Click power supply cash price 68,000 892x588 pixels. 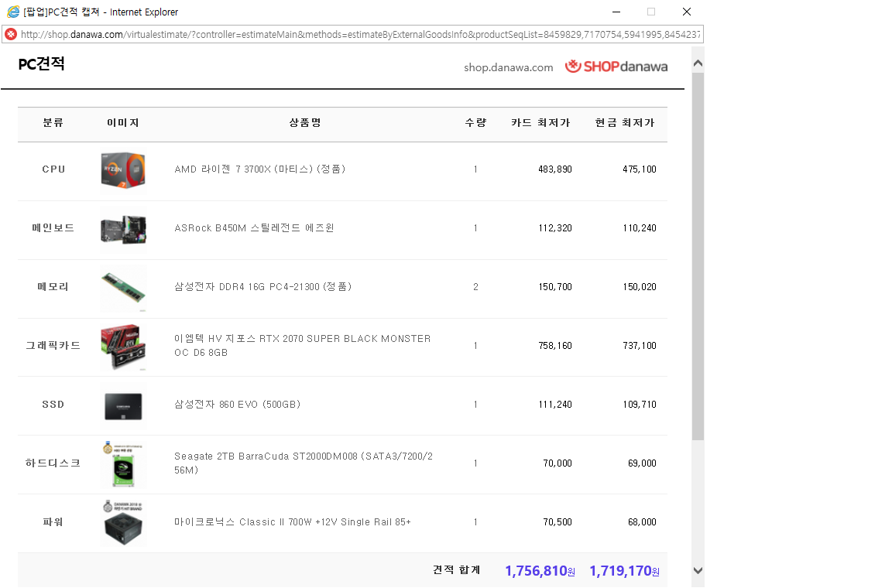pyautogui.click(x=642, y=522)
